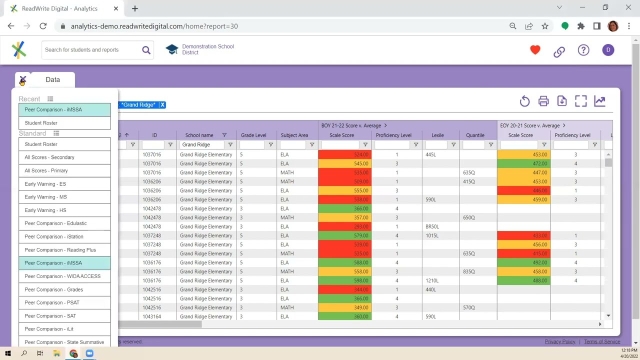Open the Grade Level column filter funnel
The image size is (640, 360).
[271, 145]
